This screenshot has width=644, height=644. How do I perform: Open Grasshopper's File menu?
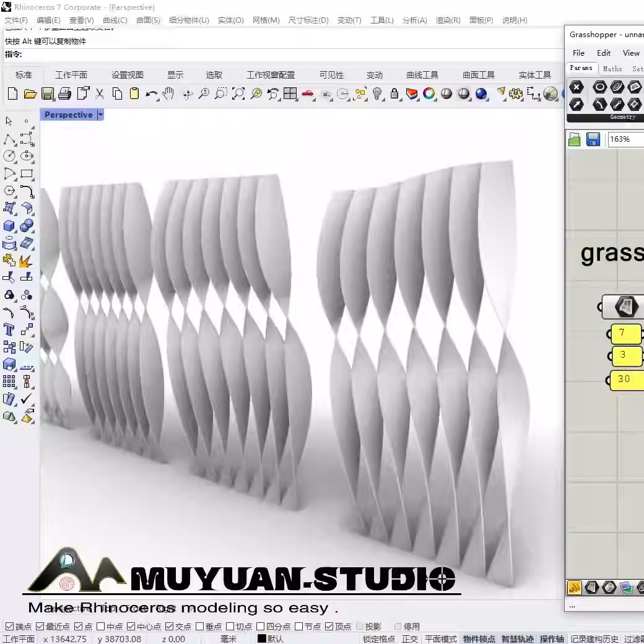578,53
